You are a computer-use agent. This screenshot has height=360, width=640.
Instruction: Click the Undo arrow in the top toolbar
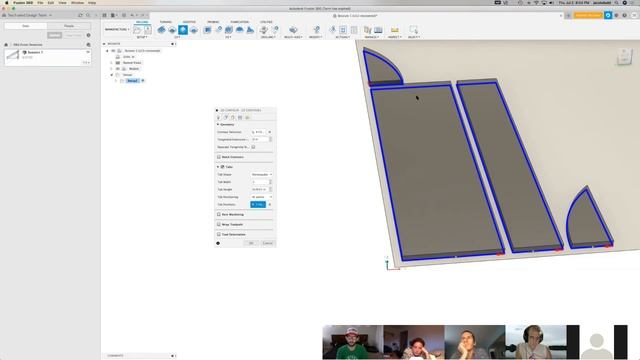pos(132,15)
